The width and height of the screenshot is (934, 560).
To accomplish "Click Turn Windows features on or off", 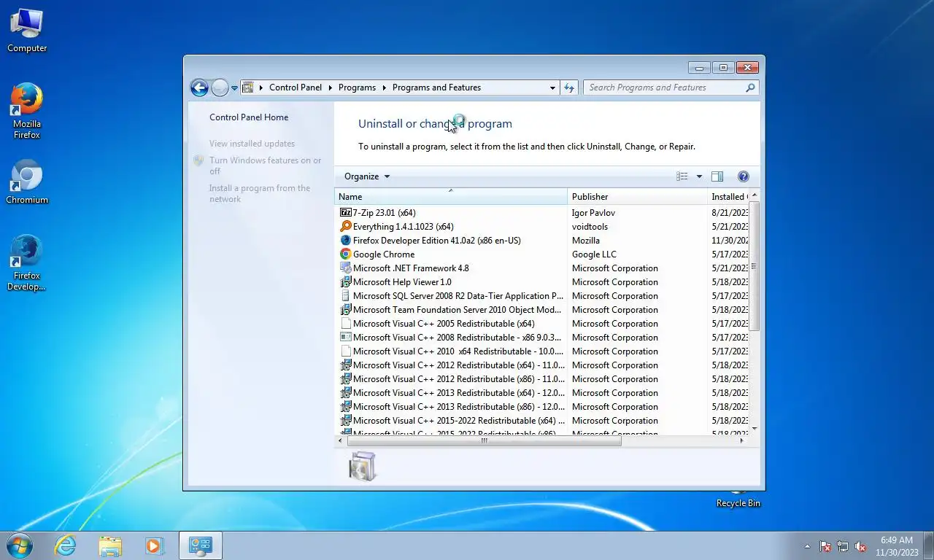I will pyautogui.click(x=265, y=166).
